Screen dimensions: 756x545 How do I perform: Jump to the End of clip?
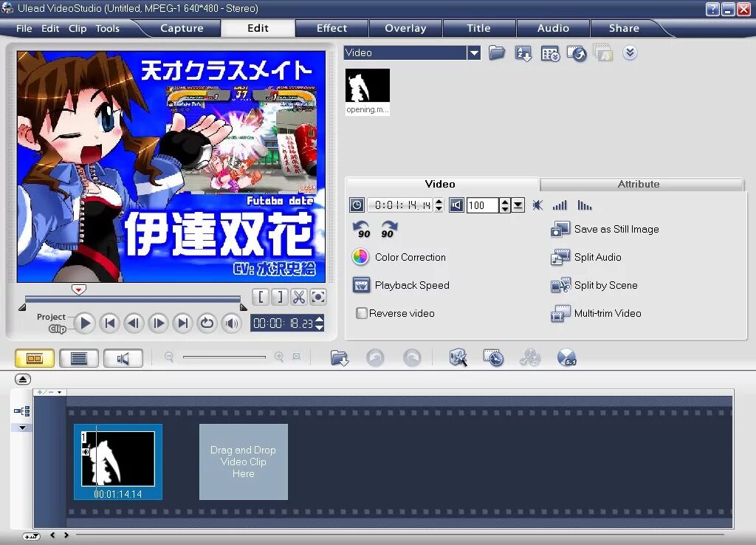pos(183,323)
